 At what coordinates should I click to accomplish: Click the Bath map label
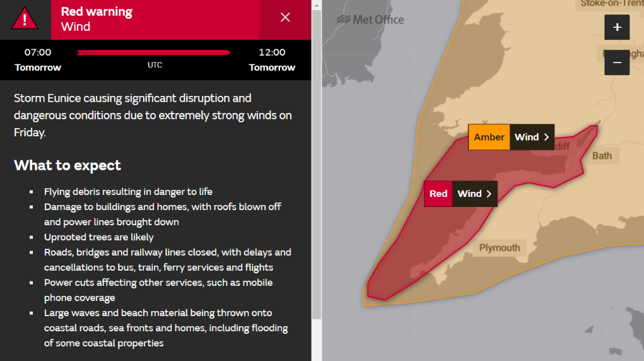point(602,156)
